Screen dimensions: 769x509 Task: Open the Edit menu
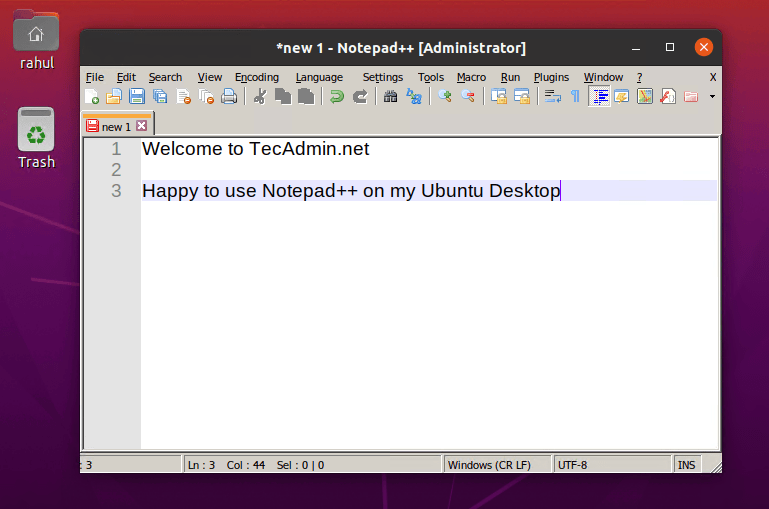pyautogui.click(x=126, y=77)
